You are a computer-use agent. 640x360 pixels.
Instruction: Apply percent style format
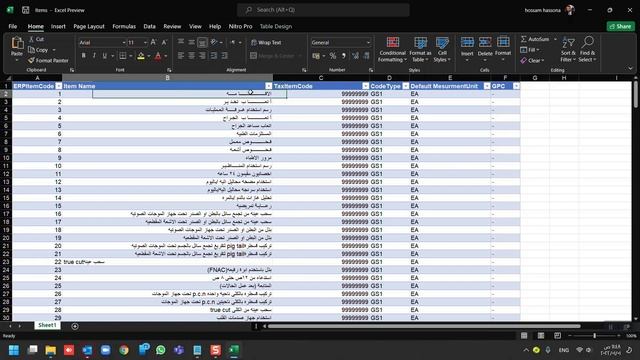[333, 56]
